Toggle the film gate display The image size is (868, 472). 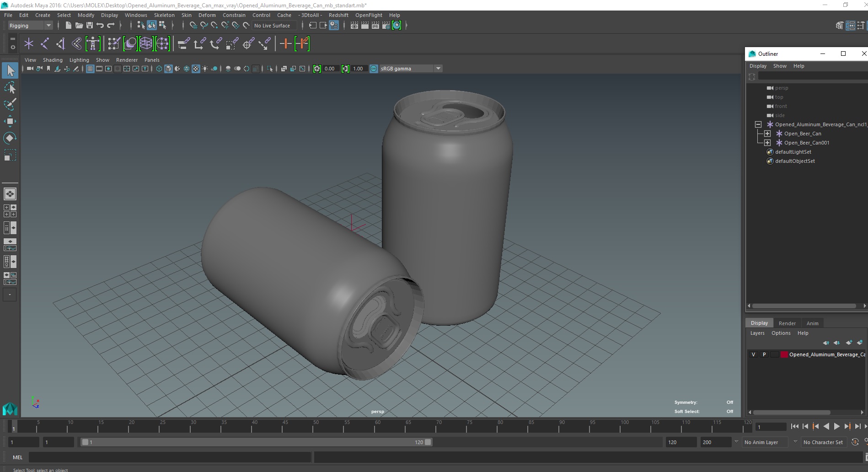99,69
